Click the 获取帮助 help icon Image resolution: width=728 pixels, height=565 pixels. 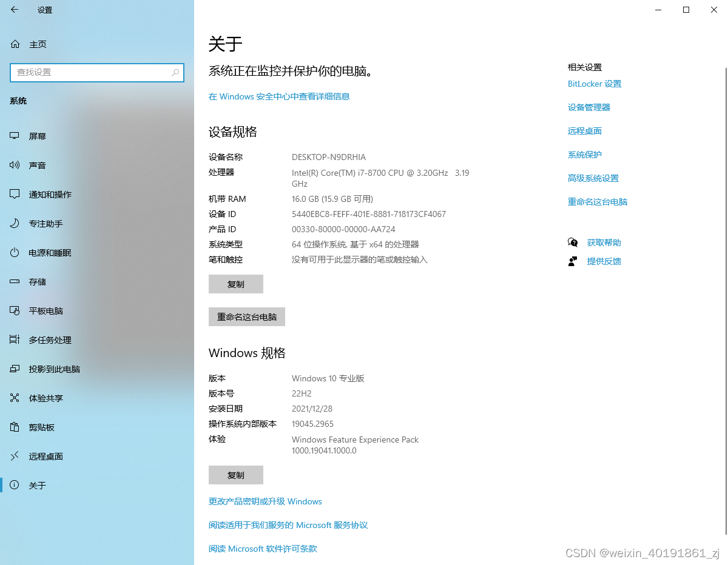tap(573, 242)
